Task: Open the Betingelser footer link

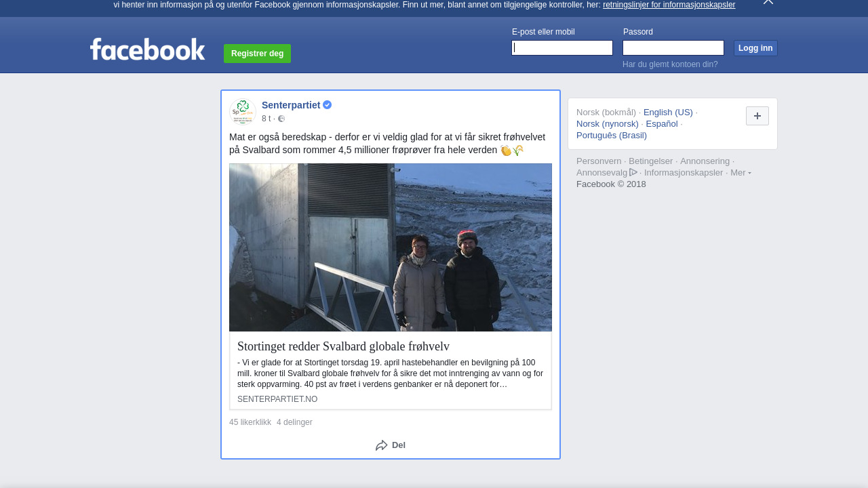Action: click(651, 161)
